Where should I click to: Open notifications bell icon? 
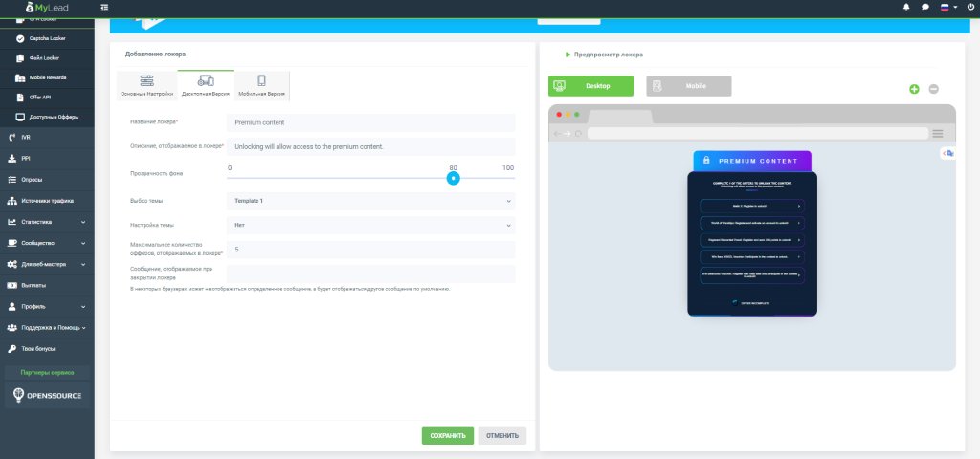click(x=906, y=8)
